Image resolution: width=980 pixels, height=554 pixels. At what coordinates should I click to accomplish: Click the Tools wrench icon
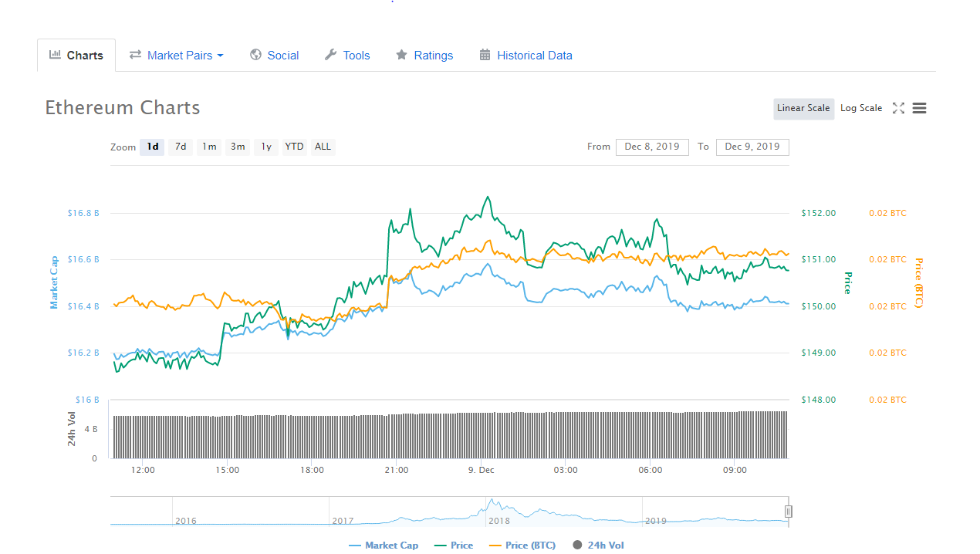click(330, 55)
